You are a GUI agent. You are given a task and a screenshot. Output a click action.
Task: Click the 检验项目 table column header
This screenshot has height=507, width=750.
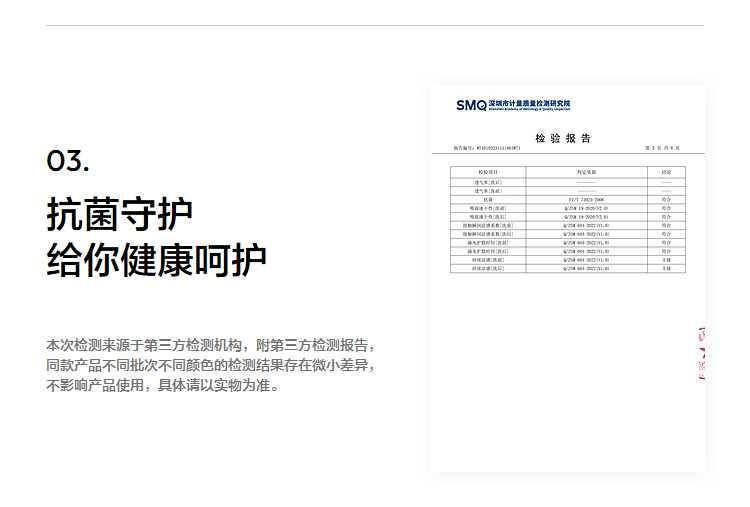(487, 172)
